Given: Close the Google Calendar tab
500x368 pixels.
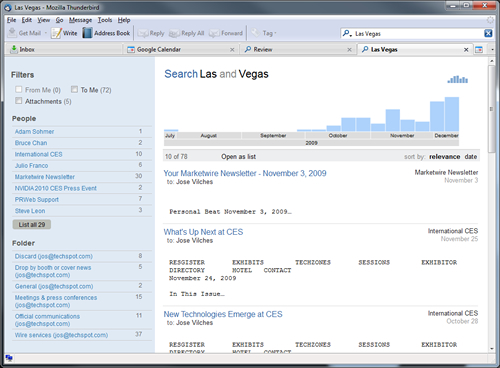Looking at the screenshot, I should pyautogui.click(x=232, y=50).
